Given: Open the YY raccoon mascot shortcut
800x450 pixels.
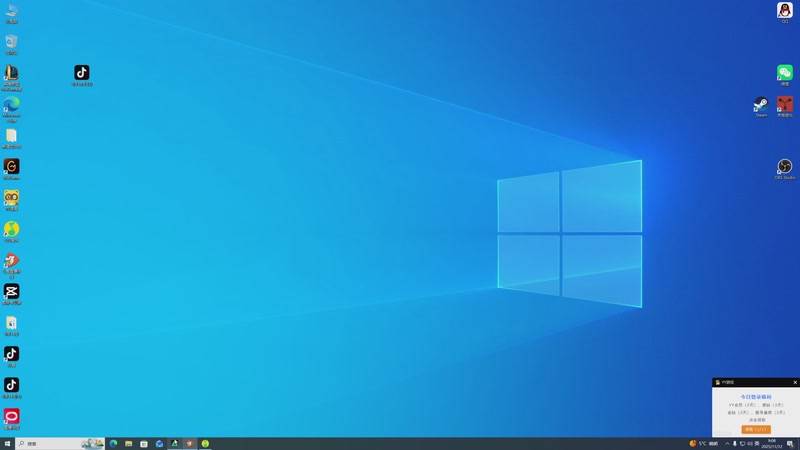Looking at the screenshot, I should (11, 200).
